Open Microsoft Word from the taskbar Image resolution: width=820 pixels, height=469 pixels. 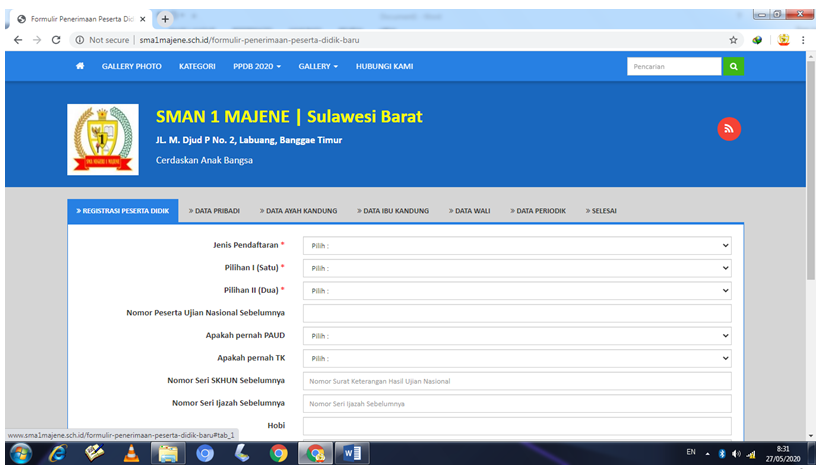click(x=351, y=453)
